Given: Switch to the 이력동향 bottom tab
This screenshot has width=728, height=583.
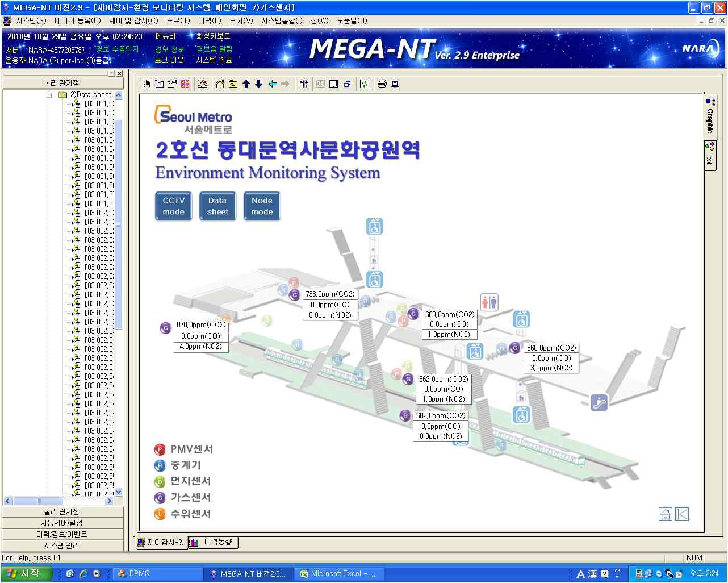Looking at the screenshot, I should (x=214, y=542).
